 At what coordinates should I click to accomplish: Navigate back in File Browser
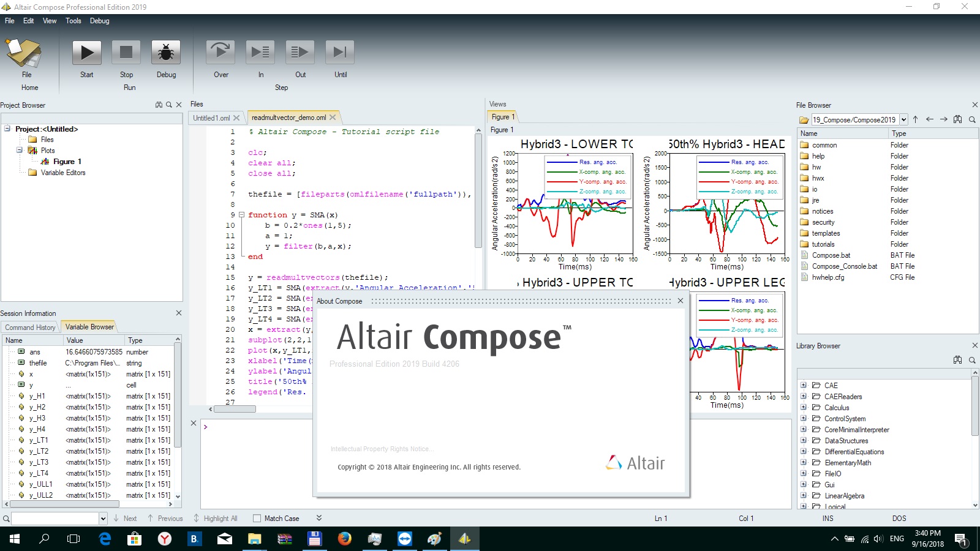pos(930,119)
